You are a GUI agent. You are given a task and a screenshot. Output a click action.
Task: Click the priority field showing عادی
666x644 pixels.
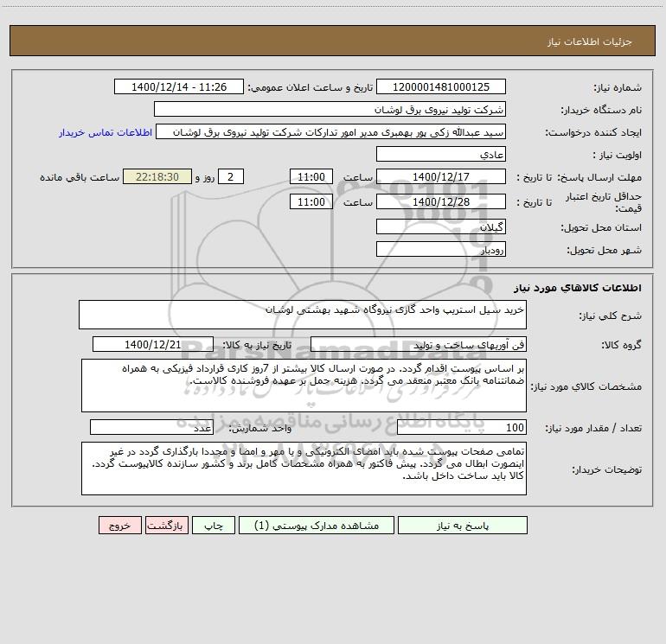pyautogui.click(x=441, y=154)
